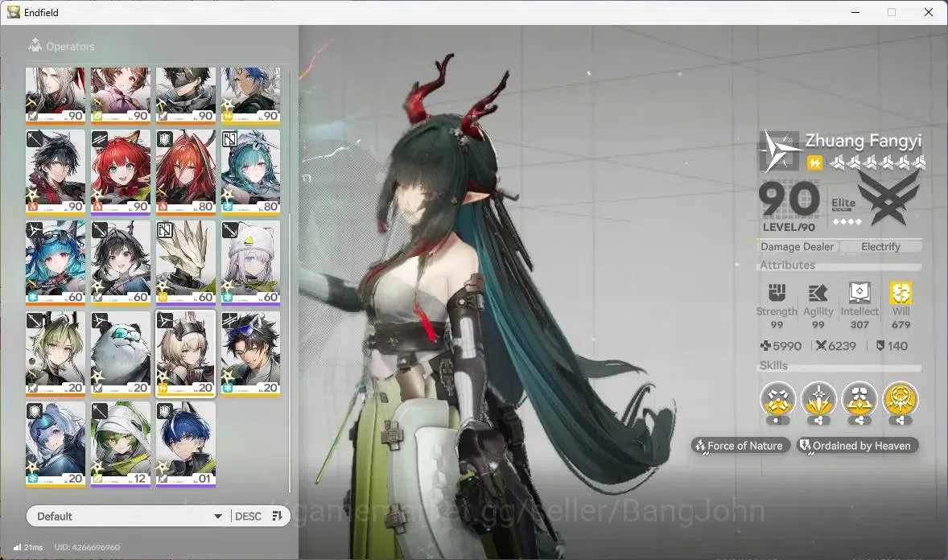Click Zhuang Fangyi's class emblem icon
Screen dimensions: 948x560
click(779, 150)
